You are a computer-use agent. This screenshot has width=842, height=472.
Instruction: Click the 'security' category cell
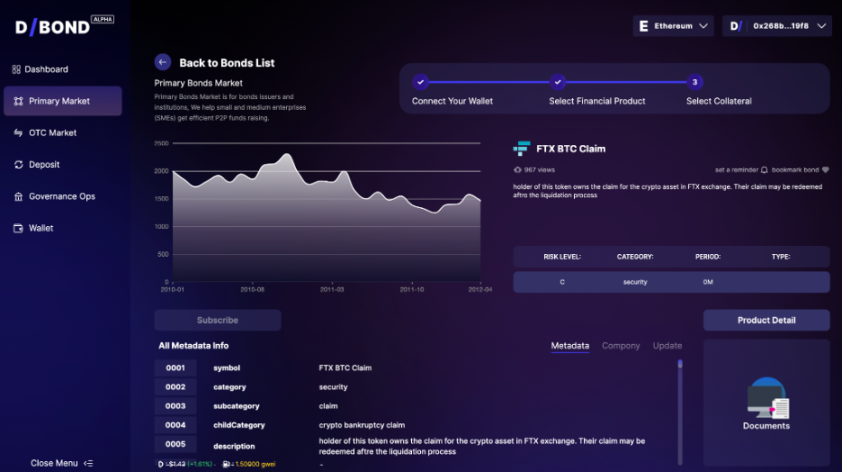tap(635, 282)
